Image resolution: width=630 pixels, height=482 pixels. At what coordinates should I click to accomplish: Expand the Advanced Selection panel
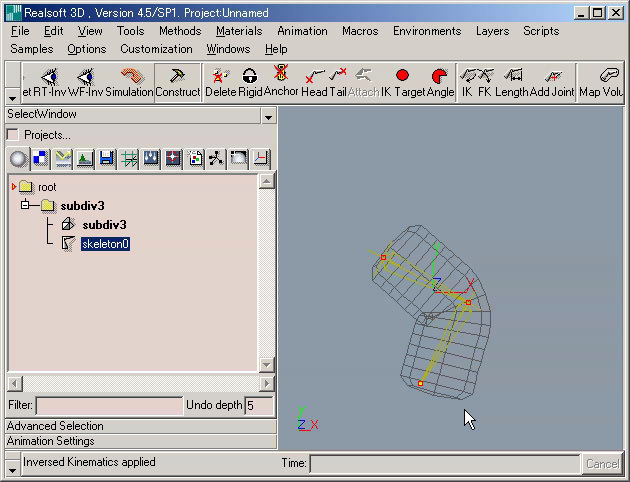141,426
